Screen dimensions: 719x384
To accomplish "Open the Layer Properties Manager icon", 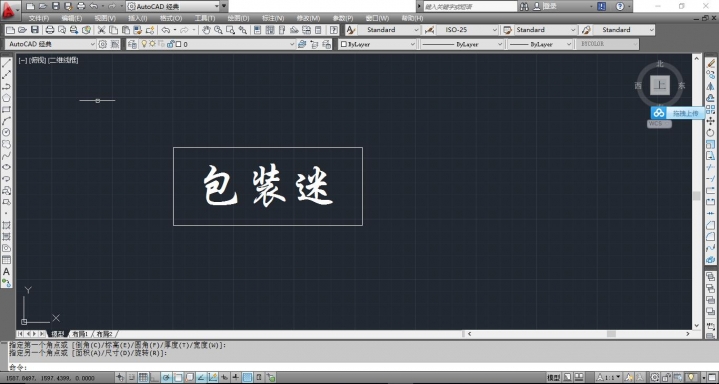I will coord(132,44).
